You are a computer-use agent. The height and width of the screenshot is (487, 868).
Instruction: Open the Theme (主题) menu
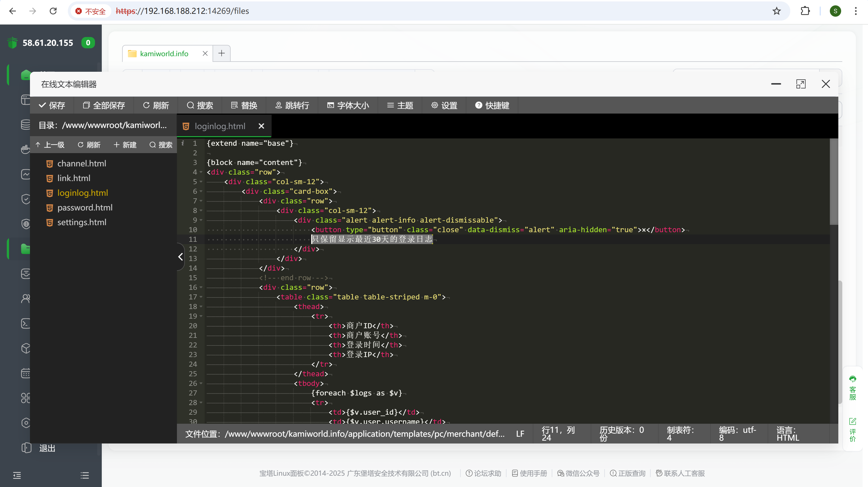[400, 105]
